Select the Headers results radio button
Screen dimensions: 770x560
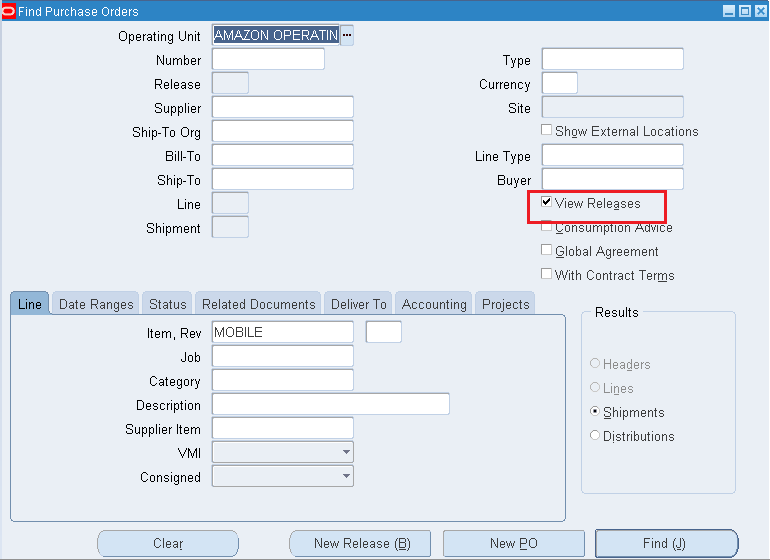[x=595, y=363]
